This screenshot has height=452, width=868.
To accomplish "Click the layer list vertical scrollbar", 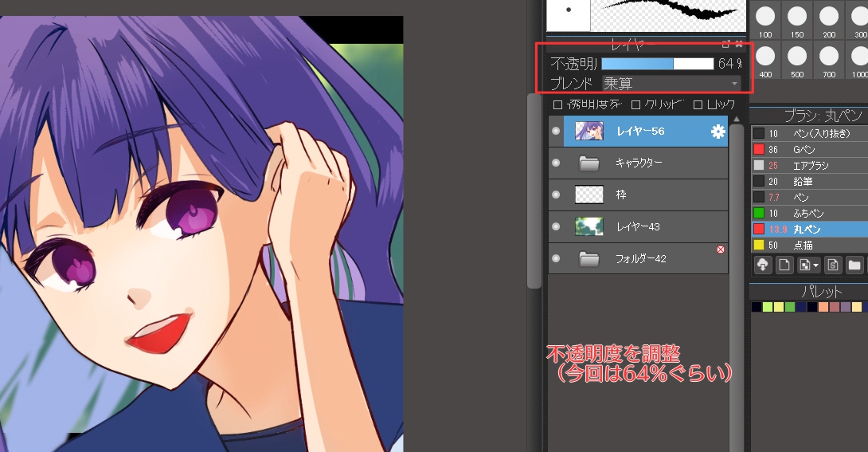I will tap(737, 288).
